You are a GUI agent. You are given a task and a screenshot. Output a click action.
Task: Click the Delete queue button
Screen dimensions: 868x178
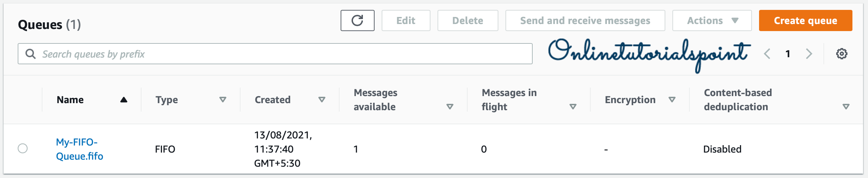click(x=468, y=20)
